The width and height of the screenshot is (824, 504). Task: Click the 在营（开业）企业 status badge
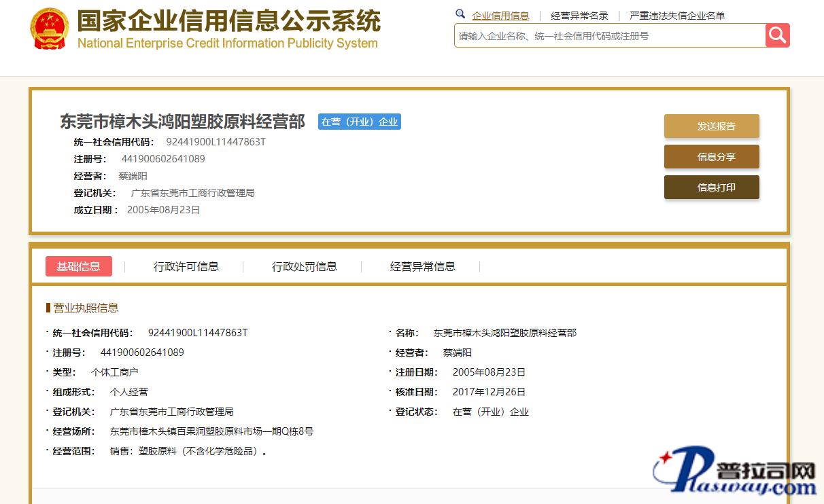pyautogui.click(x=359, y=122)
